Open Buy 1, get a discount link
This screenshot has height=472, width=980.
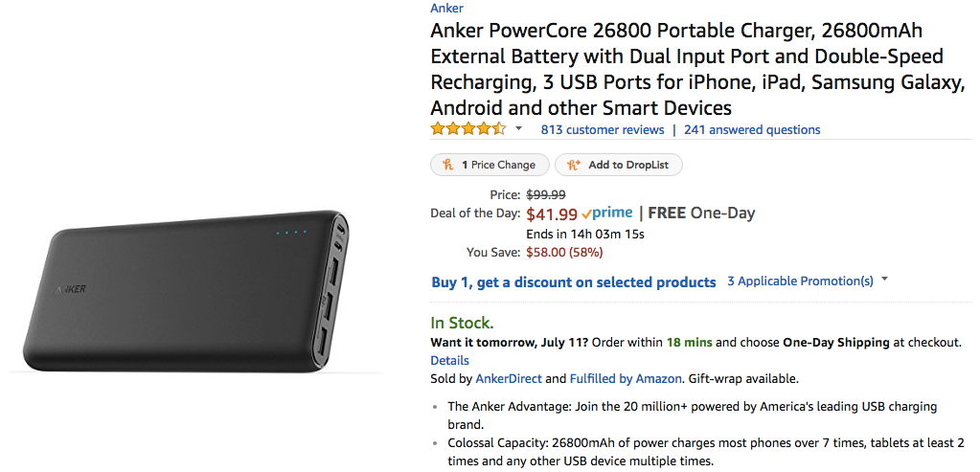[574, 281]
